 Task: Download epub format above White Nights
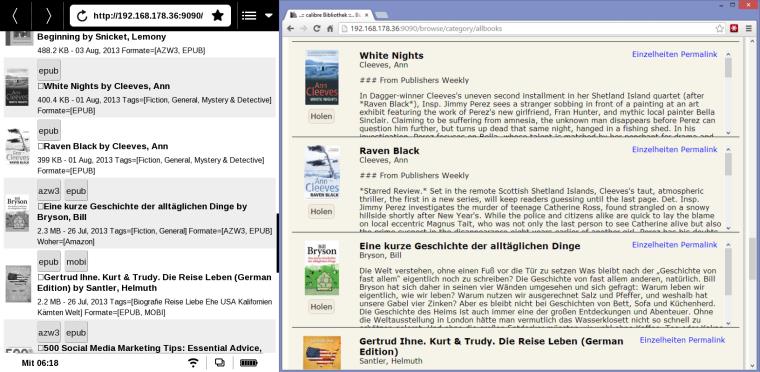click(48, 71)
